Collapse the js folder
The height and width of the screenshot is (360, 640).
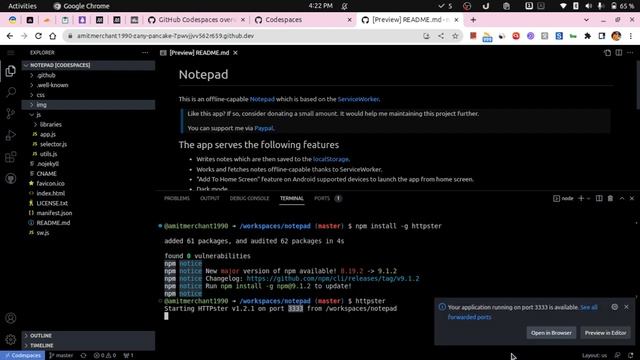tap(88, 115)
